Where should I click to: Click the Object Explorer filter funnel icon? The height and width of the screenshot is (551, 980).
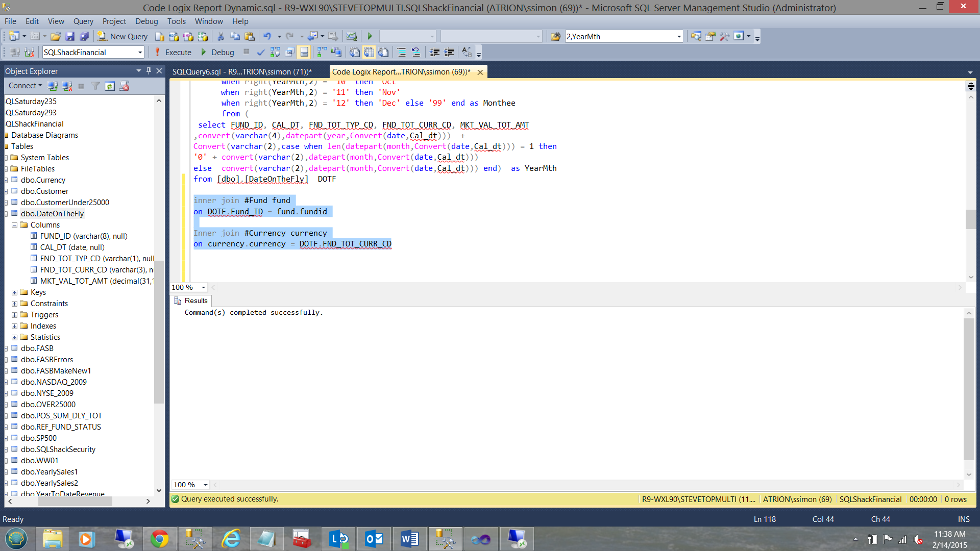click(x=95, y=86)
